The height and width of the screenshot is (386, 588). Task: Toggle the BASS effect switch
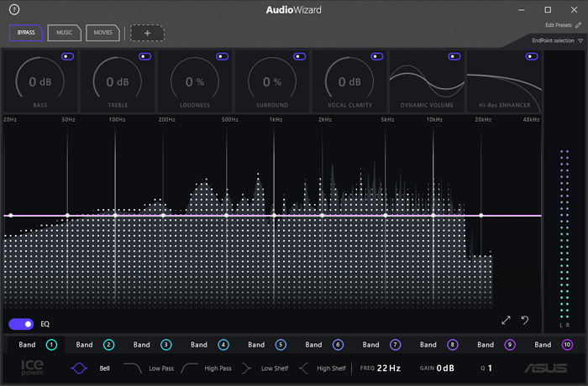pyautogui.click(x=67, y=56)
